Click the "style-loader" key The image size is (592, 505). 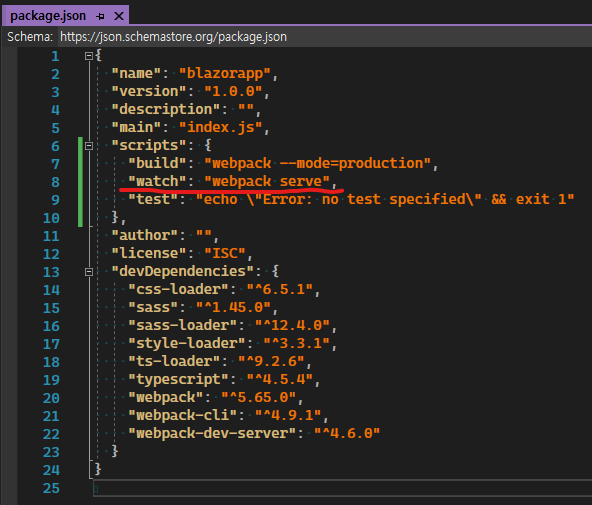click(x=187, y=343)
